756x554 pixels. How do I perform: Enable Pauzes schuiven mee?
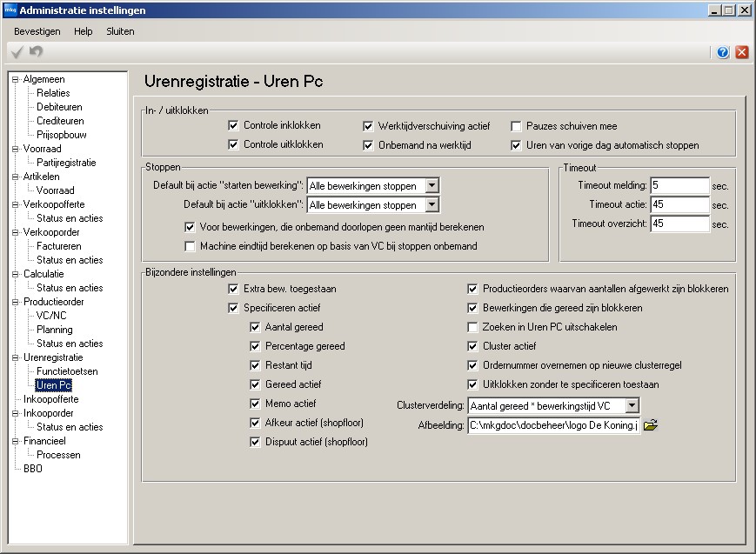[516, 126]
